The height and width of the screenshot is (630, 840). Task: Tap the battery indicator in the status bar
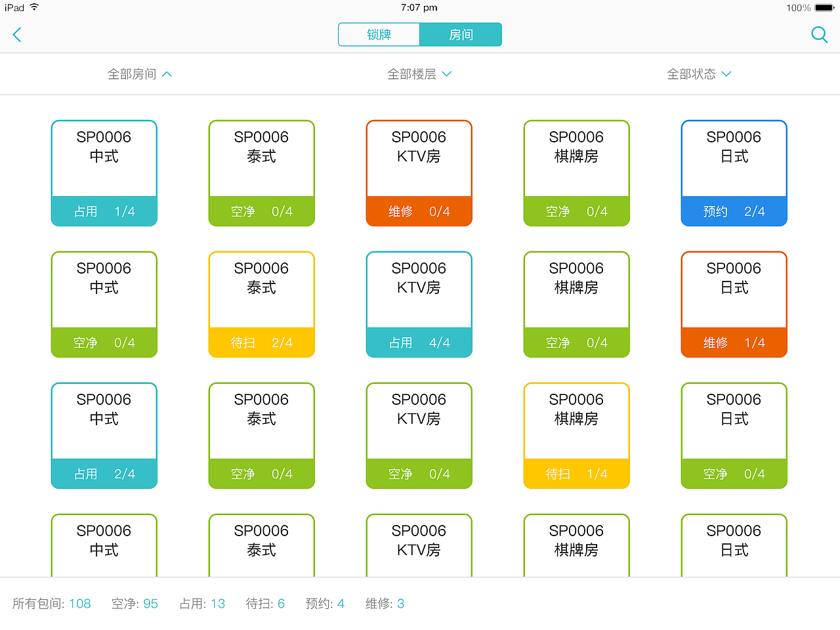[x=816, y=8]
